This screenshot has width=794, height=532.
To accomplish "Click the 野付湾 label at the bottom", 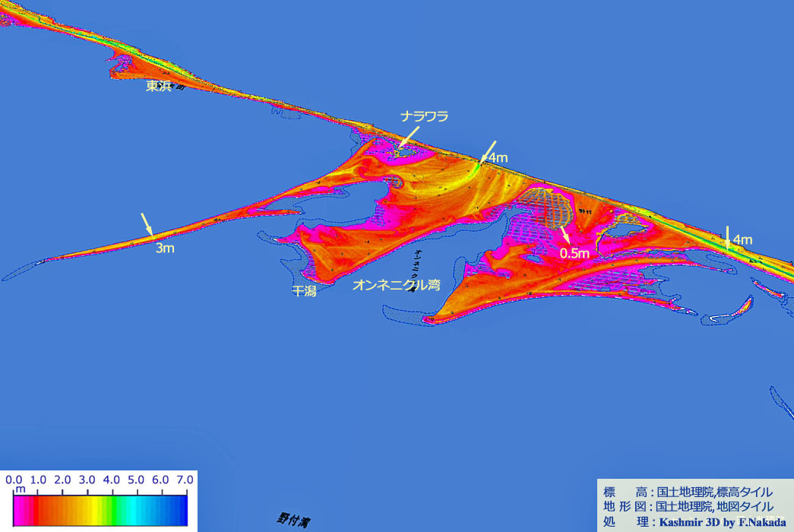I will click(x=294, y=521).
